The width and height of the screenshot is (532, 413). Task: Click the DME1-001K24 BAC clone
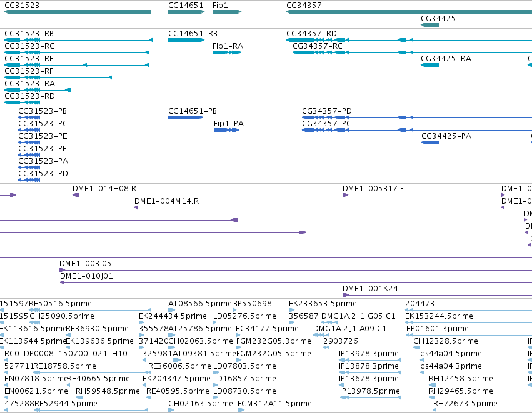click(x=438, y=295)
